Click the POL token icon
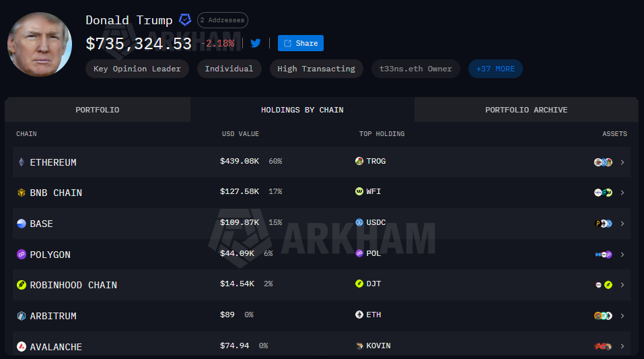The image size is (644, 359). [x=359, y=253]
